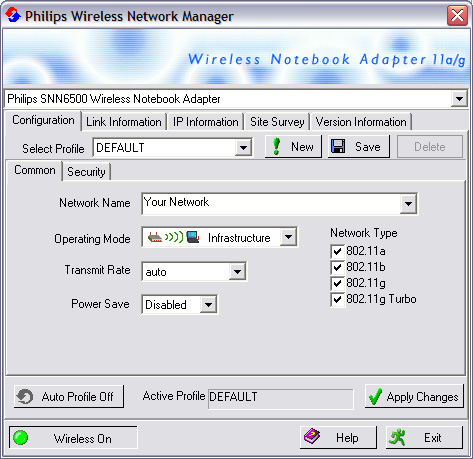The height and width of the screenshot is (459, 473).
Task: Open the Link Information tab
Action: [x=124, y=122]
